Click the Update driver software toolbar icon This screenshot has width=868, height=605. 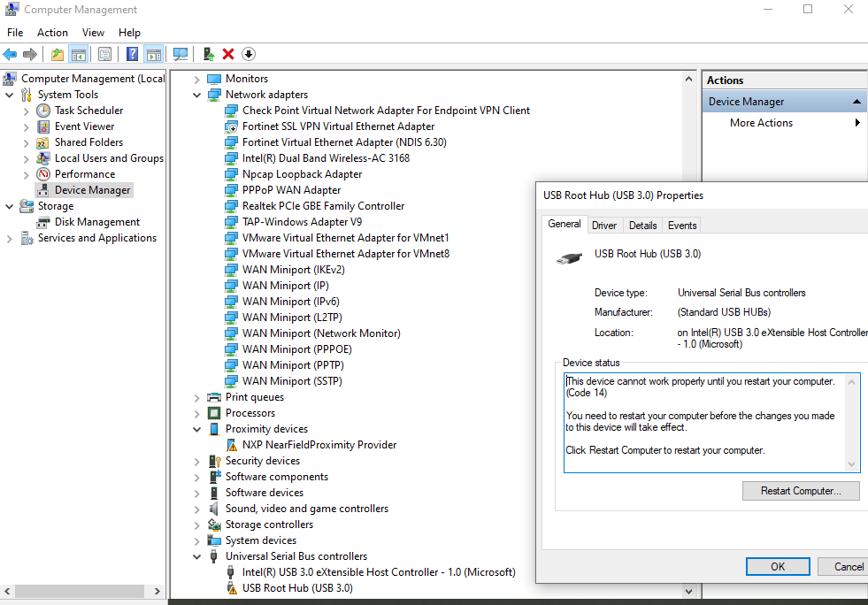point(208,54)
